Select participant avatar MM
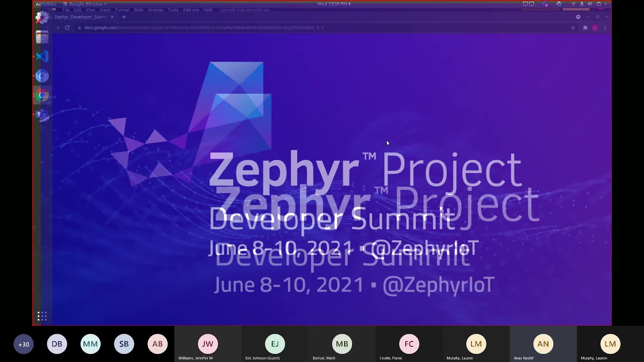Viewport: 644px width, 362px height. coord(91,344)
